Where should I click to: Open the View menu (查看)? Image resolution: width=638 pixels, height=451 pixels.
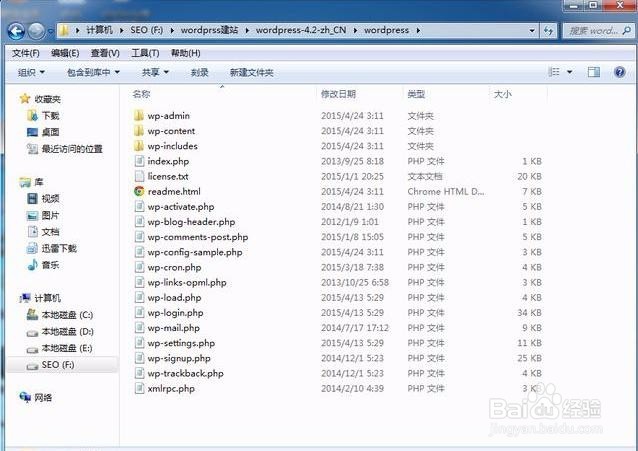tap(105, 53)
